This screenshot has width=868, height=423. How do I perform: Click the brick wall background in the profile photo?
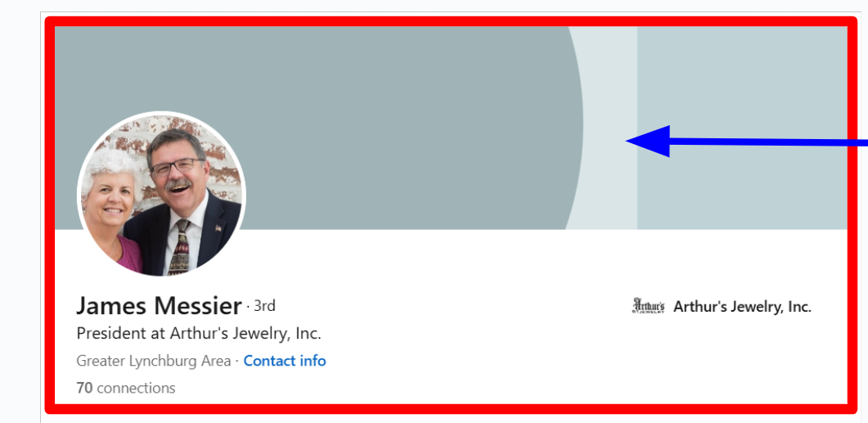224,160
